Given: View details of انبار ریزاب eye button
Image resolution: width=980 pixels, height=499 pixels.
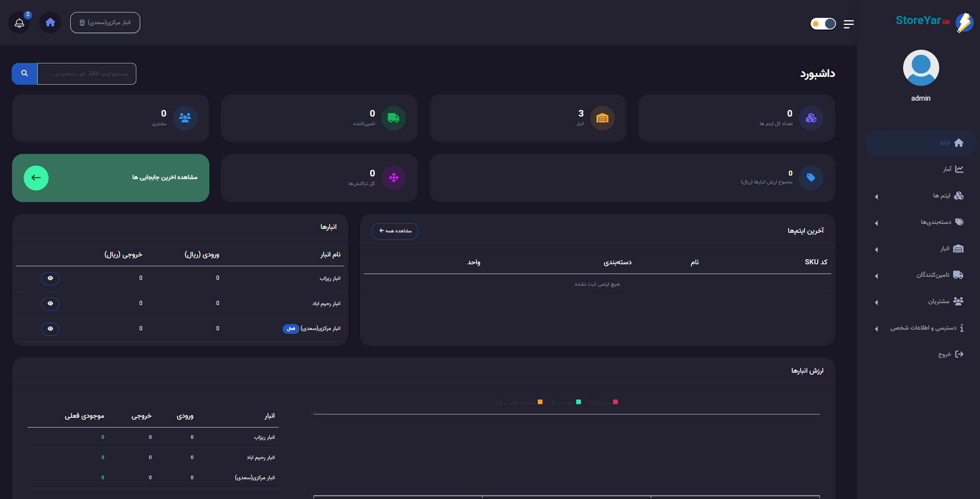Looking at the screenshot, I should pyautogui.click(x=50, y=278).
